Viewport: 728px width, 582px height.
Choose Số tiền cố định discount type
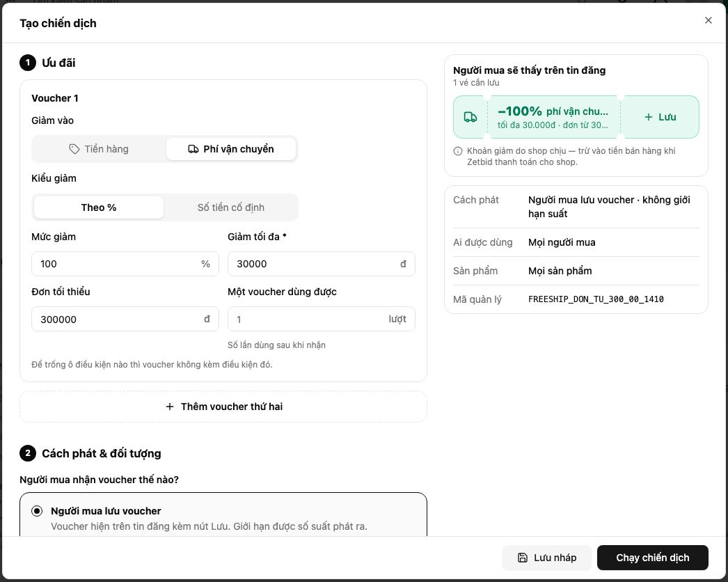(231, 207)
